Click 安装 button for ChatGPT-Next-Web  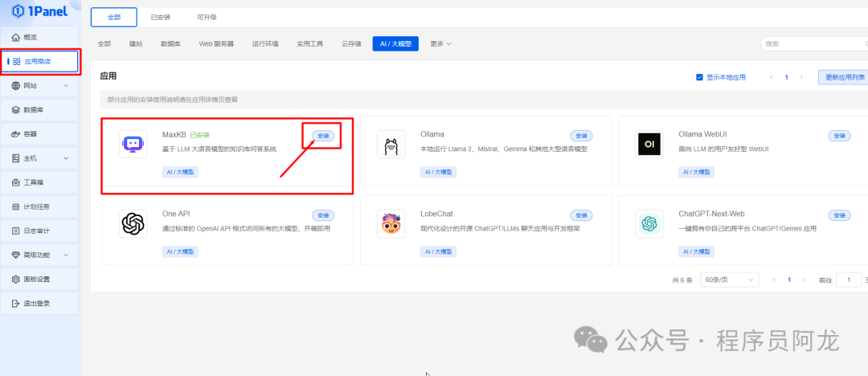coord(839,215)
